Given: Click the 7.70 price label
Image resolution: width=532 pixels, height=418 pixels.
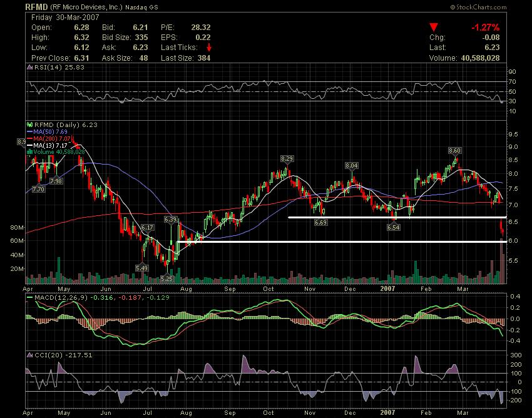Looking at the screenshot, I should [x=38, y=190].
